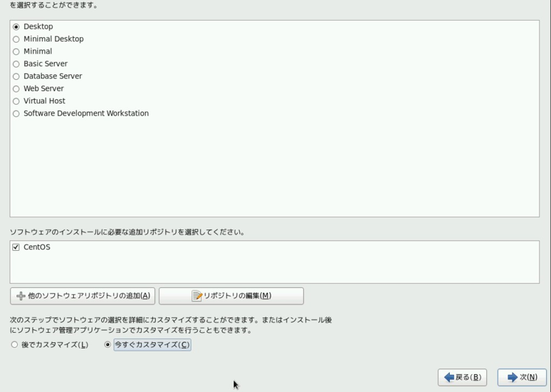Select Database Server radio button
Image resolution: width=551 pixels, height=392 pixels.
[x=16, y=76]
